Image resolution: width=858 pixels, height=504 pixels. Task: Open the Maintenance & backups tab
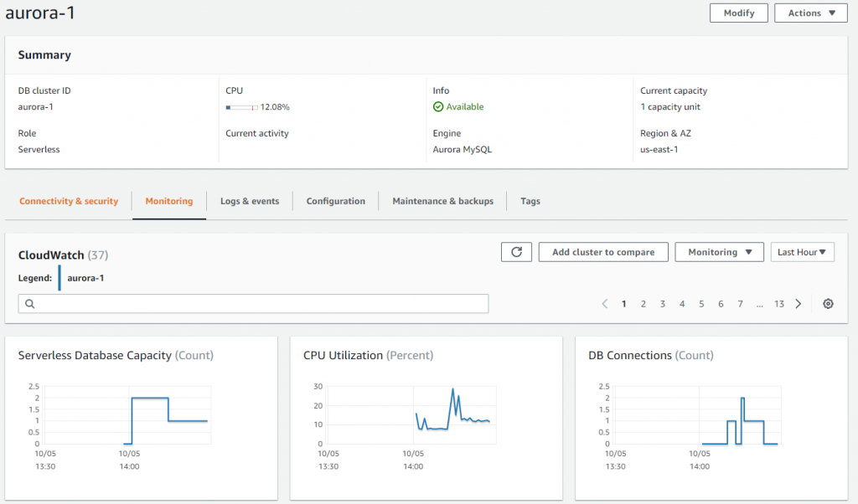tap(442, 201)
